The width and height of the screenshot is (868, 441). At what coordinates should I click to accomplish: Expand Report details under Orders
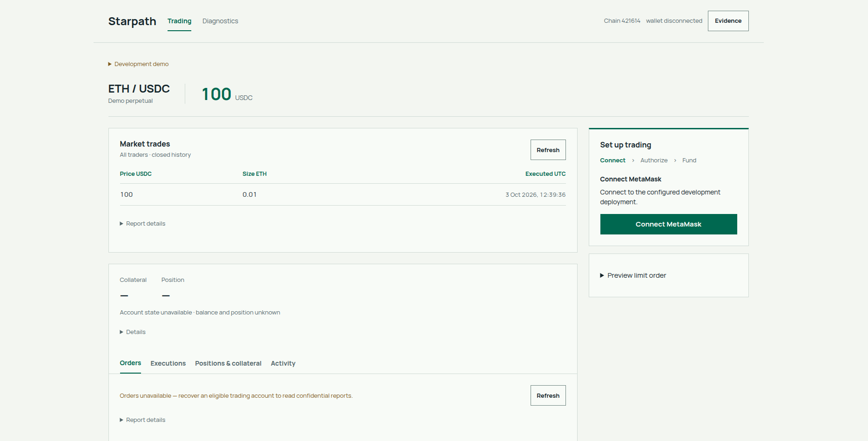(x=143, y=420)
